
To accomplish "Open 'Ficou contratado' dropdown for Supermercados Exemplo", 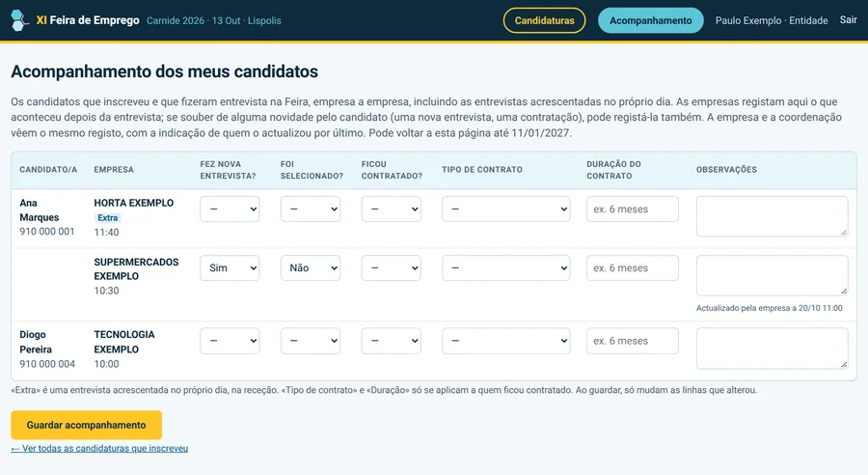I will [392, 267].
